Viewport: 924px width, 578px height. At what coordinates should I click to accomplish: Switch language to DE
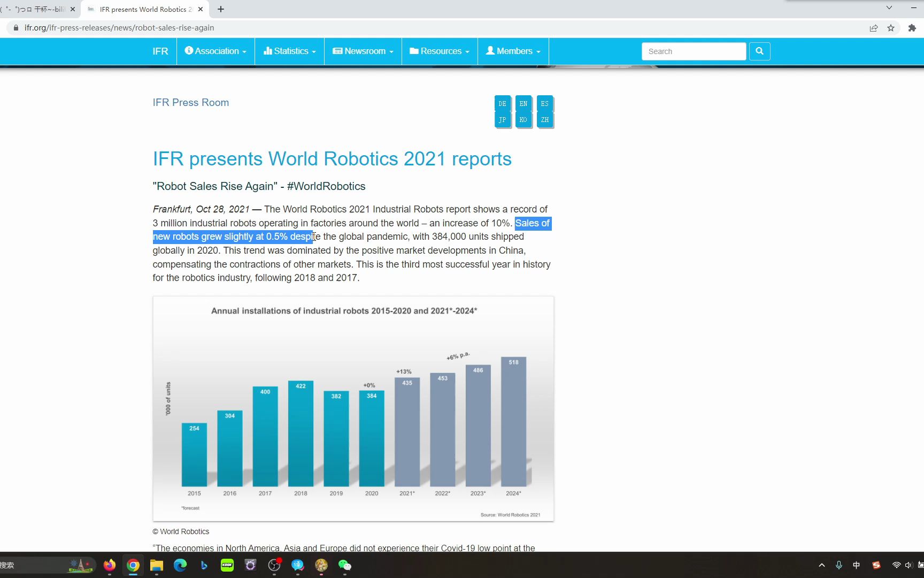click(502, 104)
